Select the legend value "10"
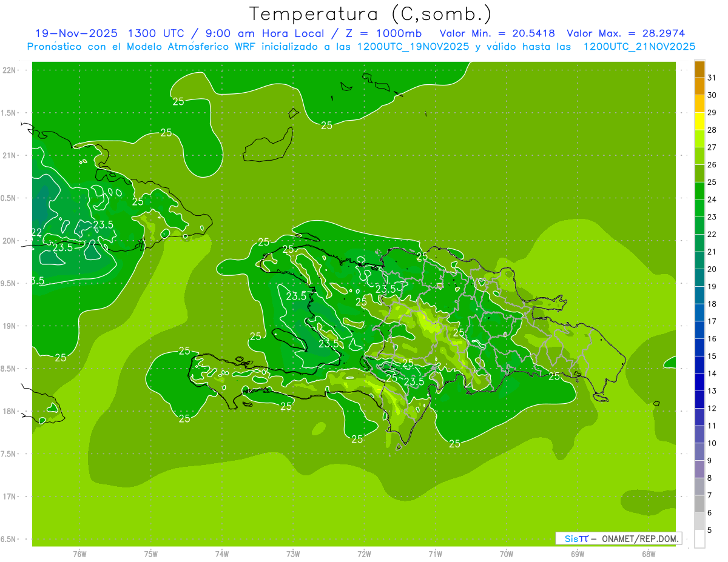 tap(712, 443)
